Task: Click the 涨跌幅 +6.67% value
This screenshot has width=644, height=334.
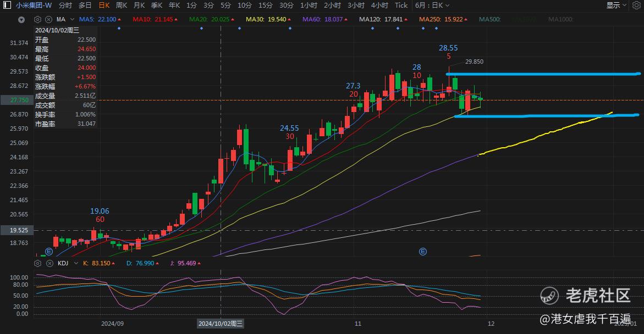Action: [x=85, y=87]
